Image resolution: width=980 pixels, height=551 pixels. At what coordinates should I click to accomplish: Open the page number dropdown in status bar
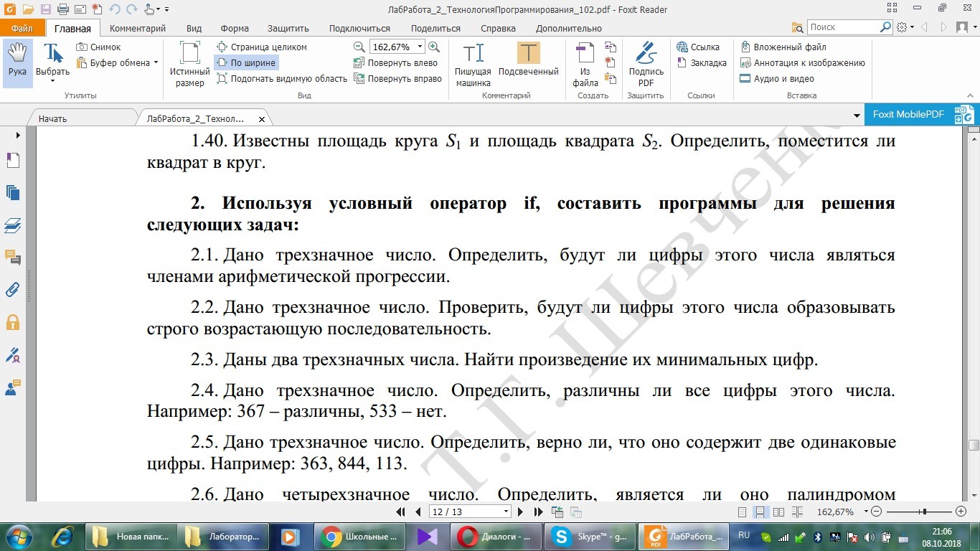click(x=507, y=512)
